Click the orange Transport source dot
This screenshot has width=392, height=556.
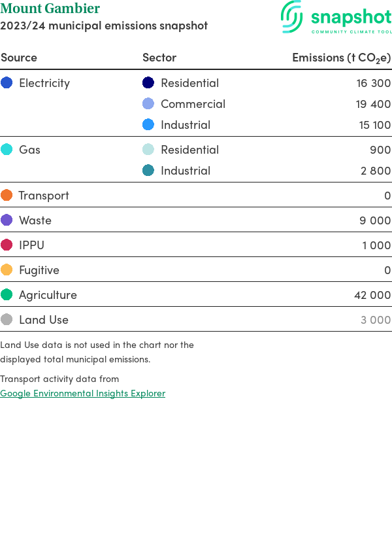click(x=7, y=196)
